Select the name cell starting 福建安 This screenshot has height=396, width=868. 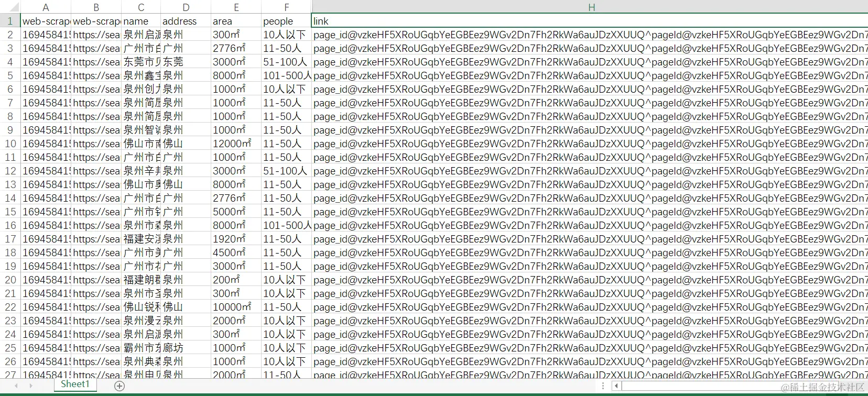point(141,239)
